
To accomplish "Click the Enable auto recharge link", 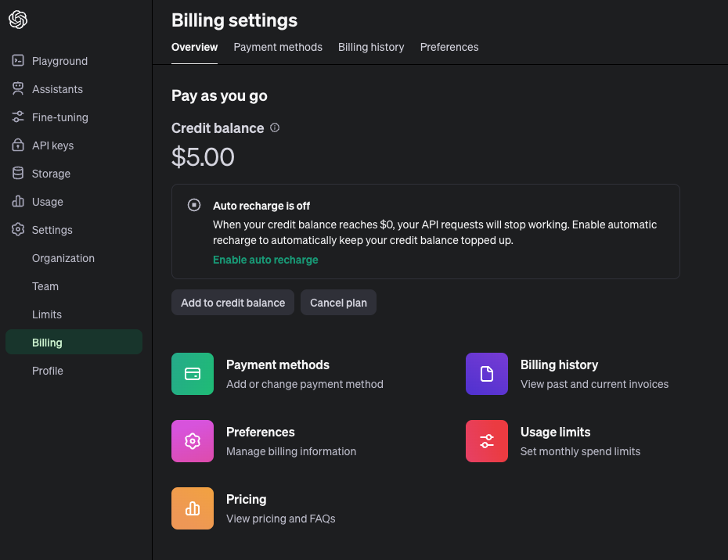I will [x=265, y=260].
